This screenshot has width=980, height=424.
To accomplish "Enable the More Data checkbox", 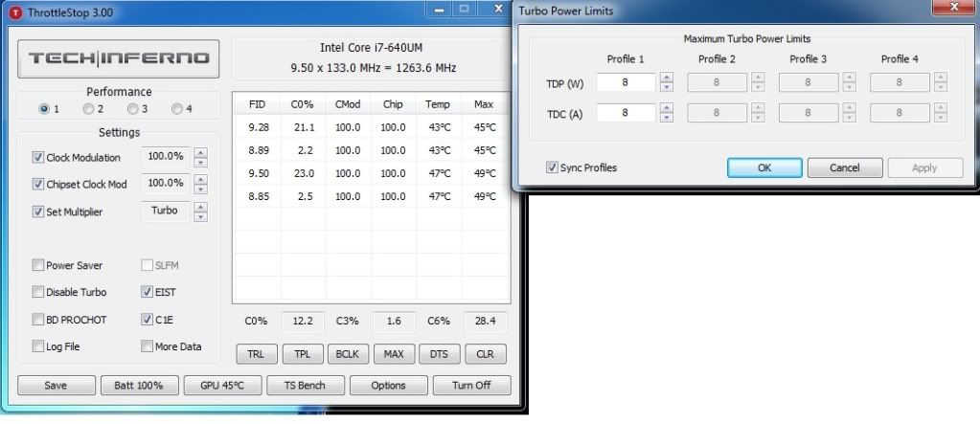I will tap(147, 346).
